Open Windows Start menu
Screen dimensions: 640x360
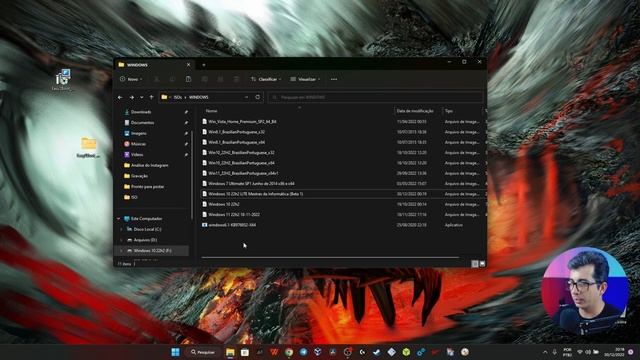point(176,352)
